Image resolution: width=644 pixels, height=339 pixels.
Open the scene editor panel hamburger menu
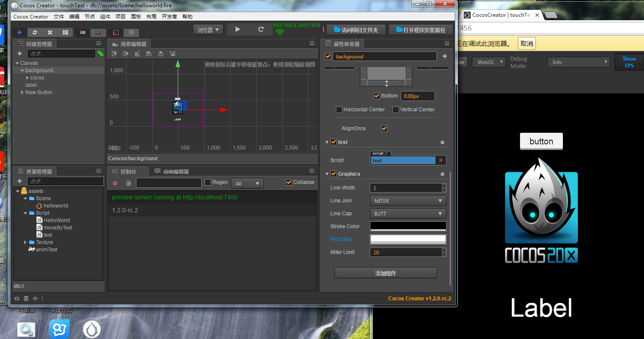tap(312, 43)
